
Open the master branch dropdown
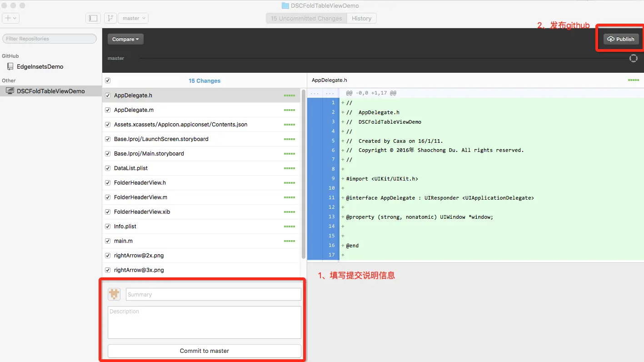coord(133,18)
